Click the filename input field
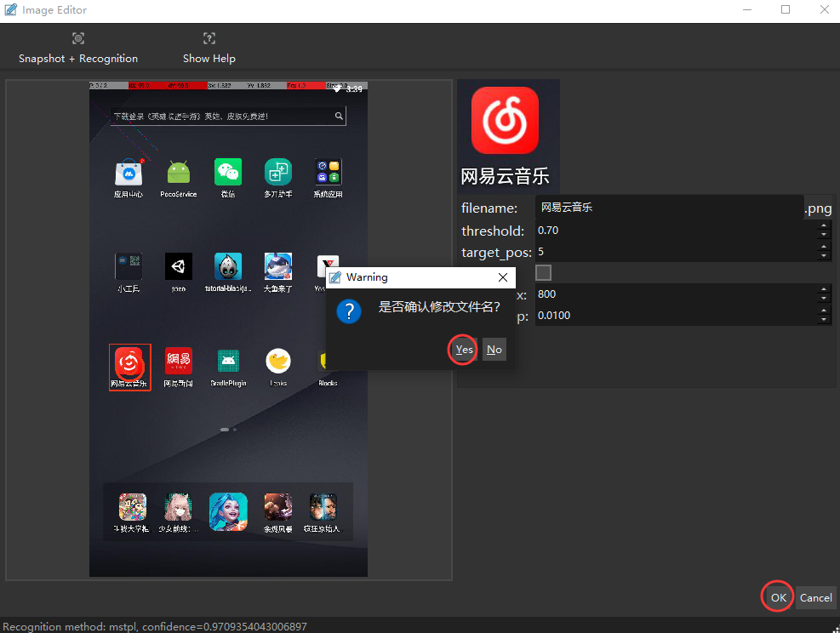The height and width of the screenshot is (633, 840). pos(669,208)
